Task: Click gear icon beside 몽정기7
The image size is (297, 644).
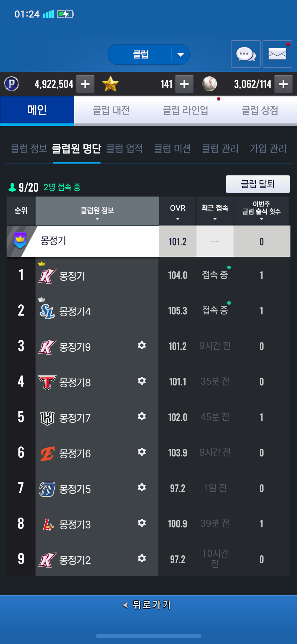Action: [142, 416]
